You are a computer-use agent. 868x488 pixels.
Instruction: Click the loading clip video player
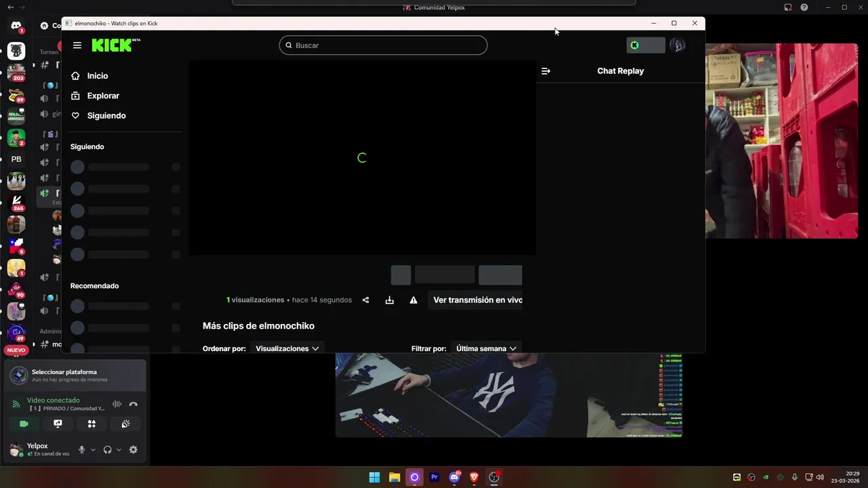362,157
